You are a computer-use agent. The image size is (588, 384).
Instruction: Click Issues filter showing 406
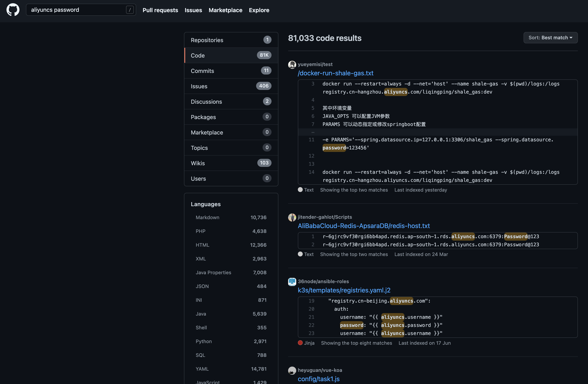point(231,86)
